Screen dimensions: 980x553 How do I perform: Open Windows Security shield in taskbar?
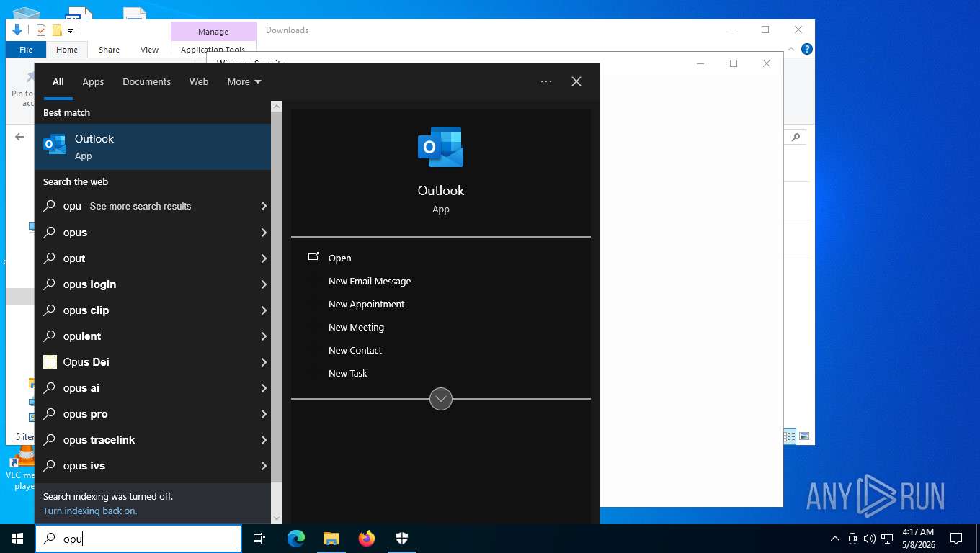tap(402, 539)
